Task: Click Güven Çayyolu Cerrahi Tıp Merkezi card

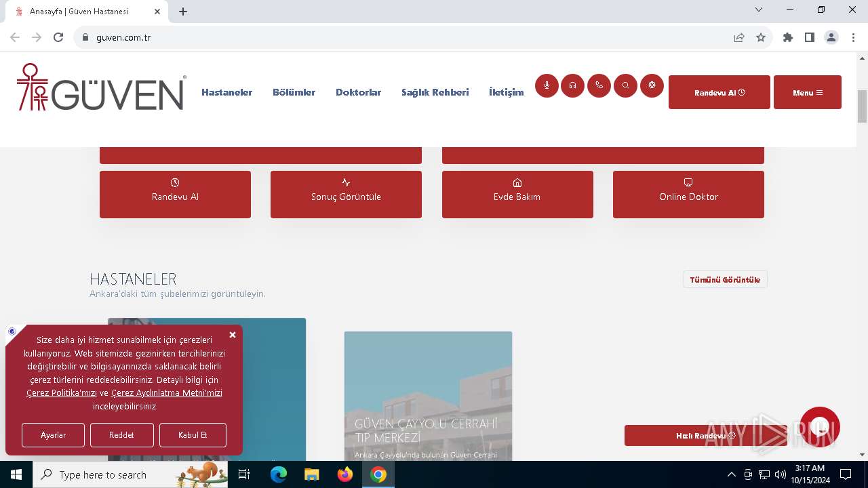Action: tap(428, 396)
